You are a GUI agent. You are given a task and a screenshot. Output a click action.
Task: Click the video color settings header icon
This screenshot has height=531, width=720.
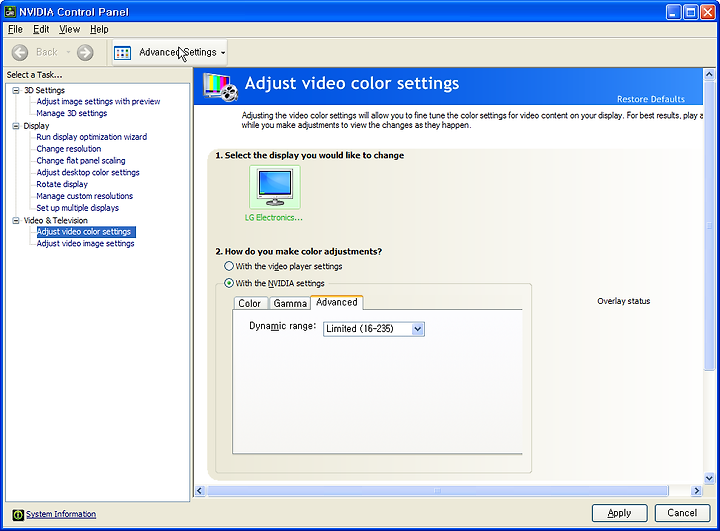[x=220, y=87]
